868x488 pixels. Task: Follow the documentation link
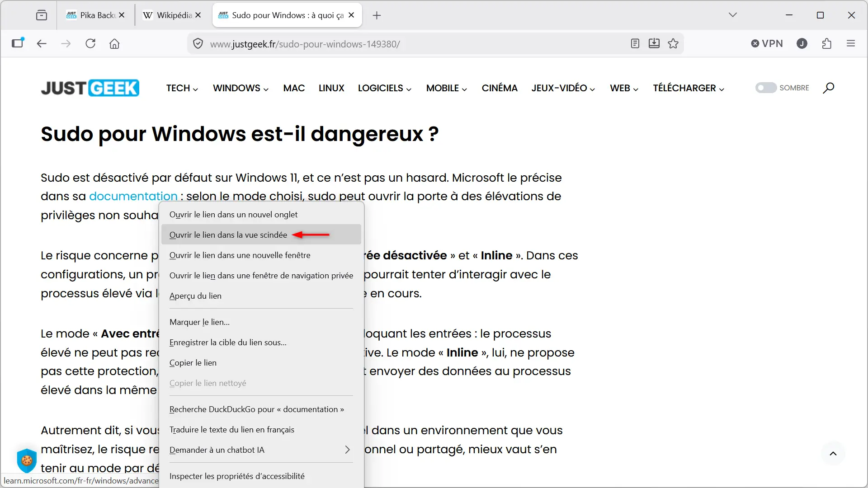coord(133,196)
